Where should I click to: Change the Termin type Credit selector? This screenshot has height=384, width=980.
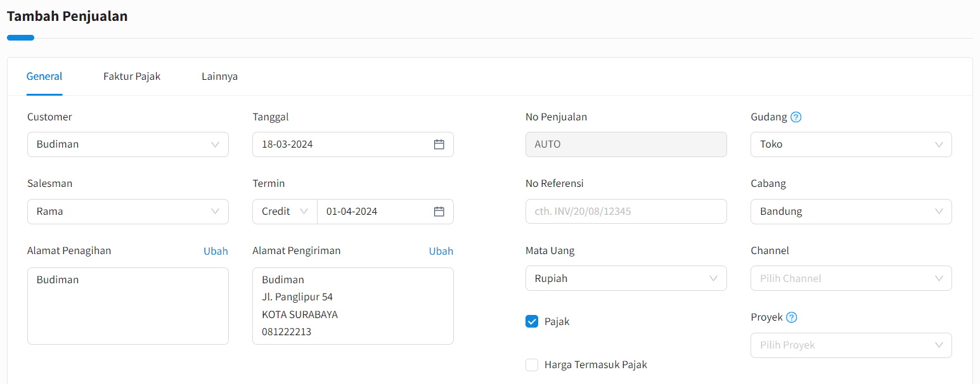point(285,212)
